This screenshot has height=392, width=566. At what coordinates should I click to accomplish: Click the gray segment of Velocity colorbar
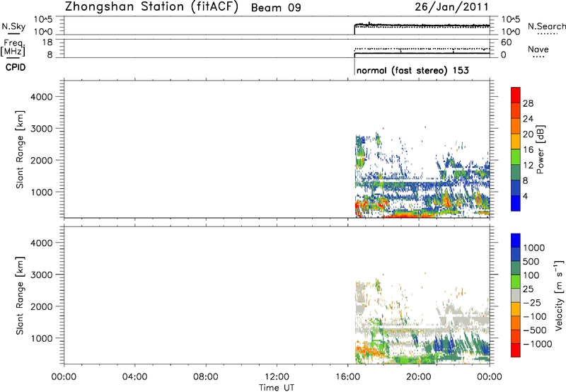[516, 295]
